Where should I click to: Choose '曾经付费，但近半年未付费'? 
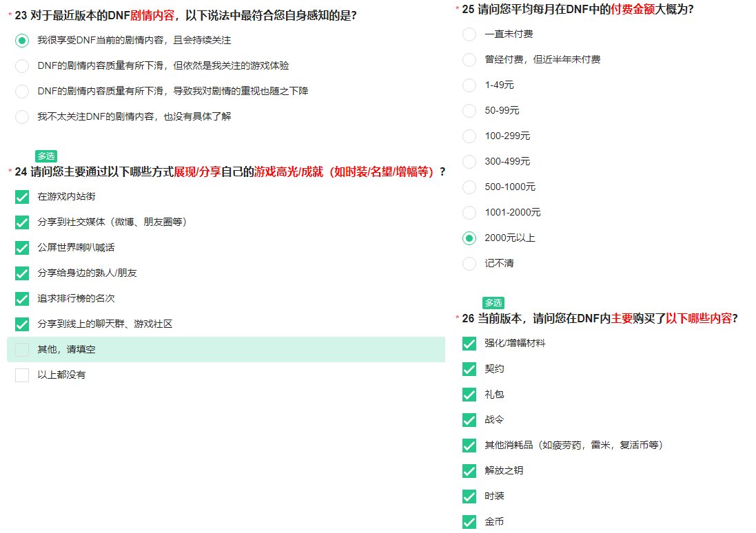pos(469,60)
